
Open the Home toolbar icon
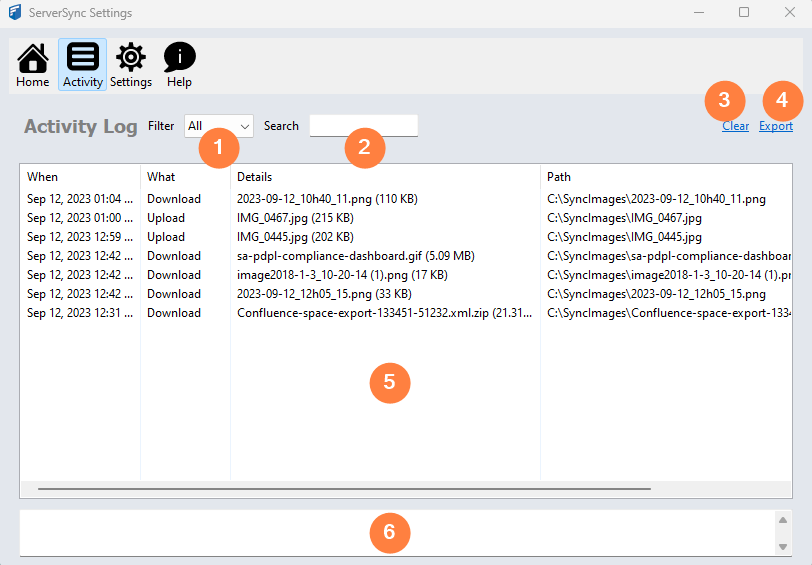(32, 65)
